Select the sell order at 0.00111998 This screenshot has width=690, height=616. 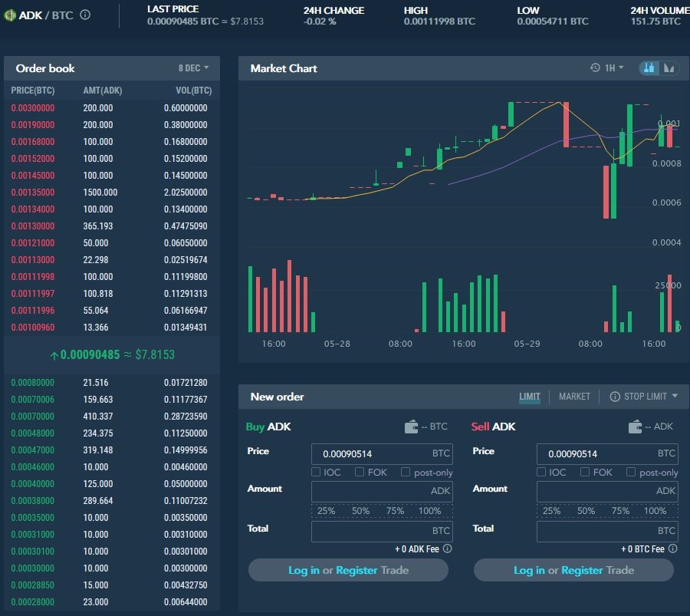point(112,276)
